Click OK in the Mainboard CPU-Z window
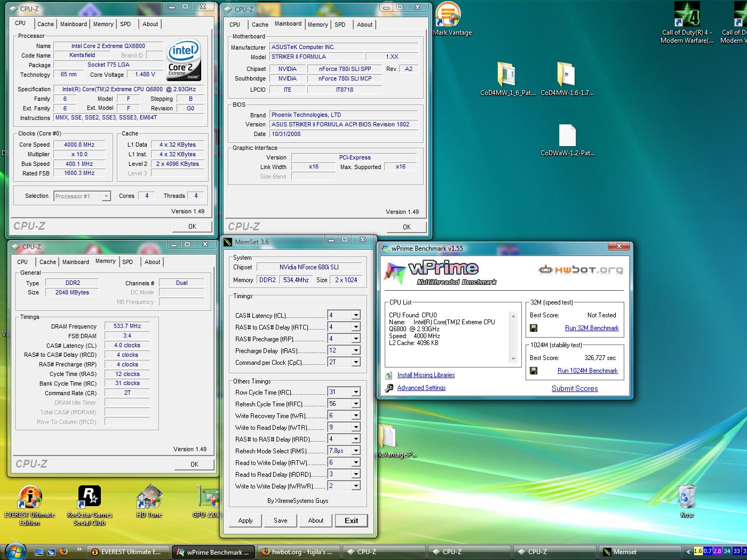This screenshot has height=560, width=747. 407,227
